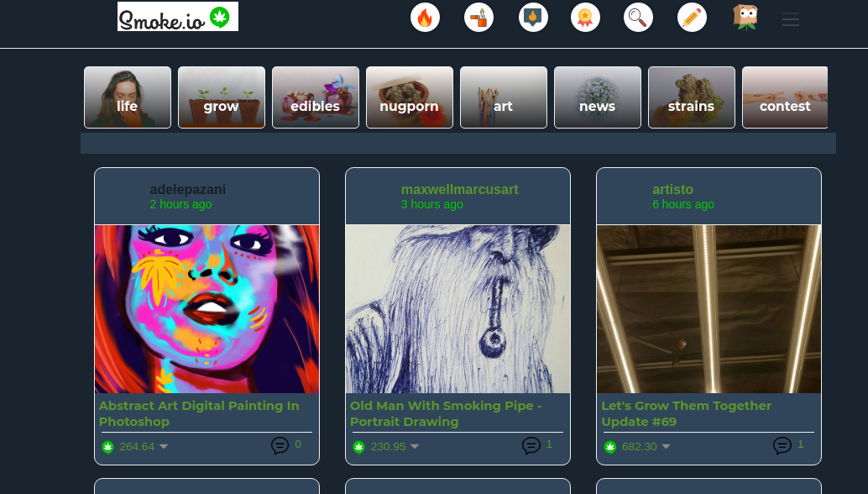Click the "2 hours ago" timestamp
This screenshot has width=868, height=494.
tap(180, 204)
